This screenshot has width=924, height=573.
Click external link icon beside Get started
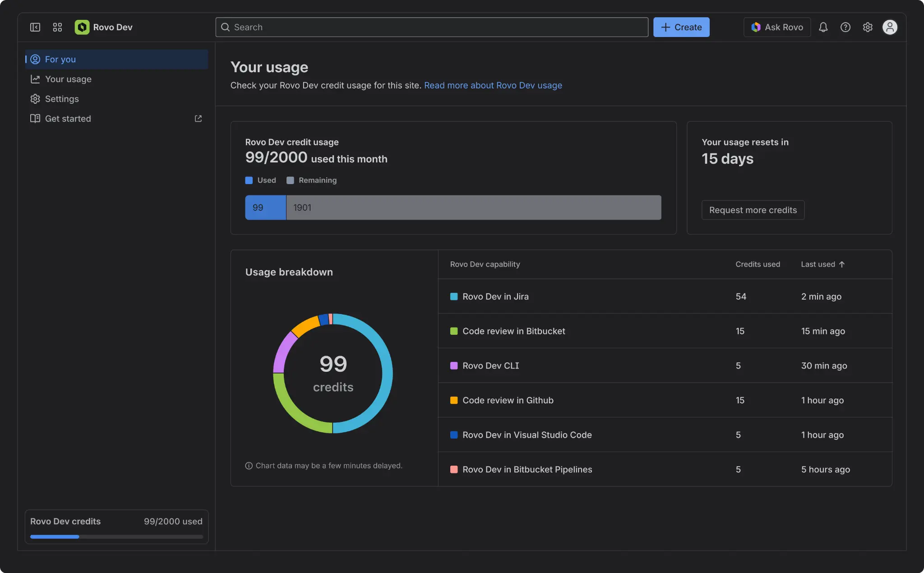198,119
